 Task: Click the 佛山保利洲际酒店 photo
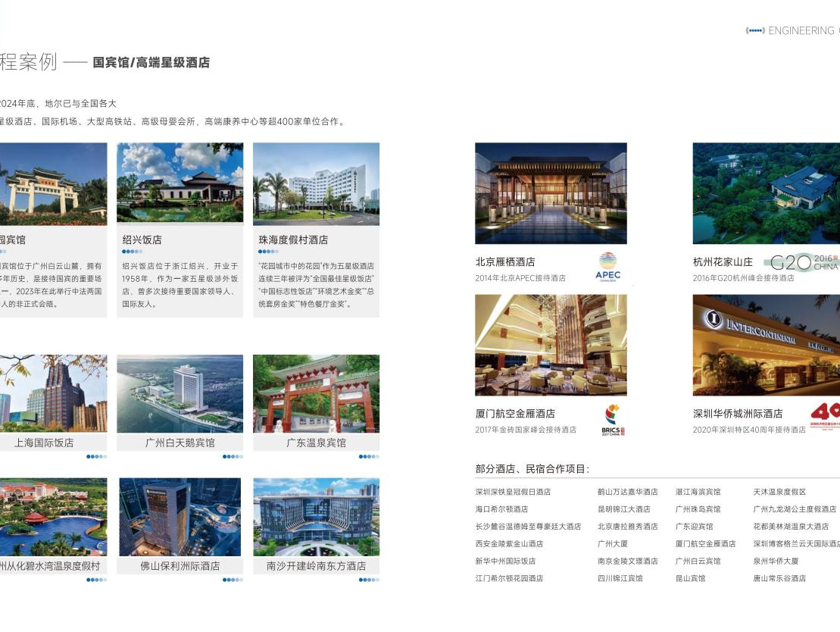180,517
